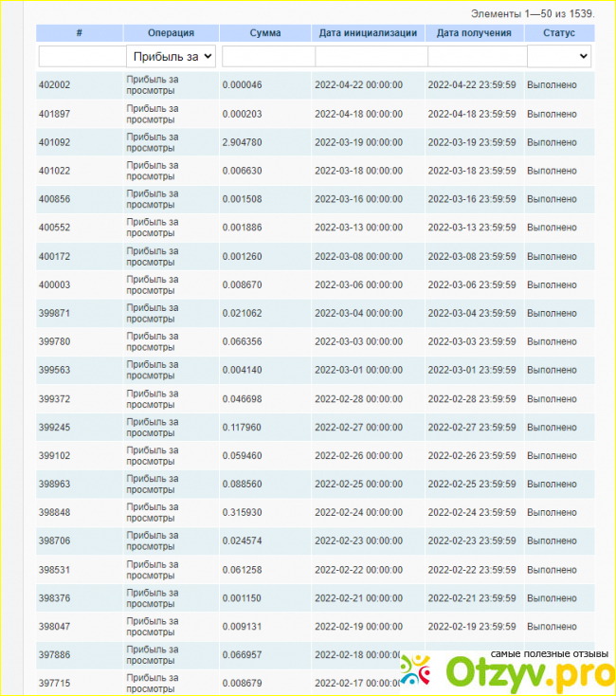The height and width of the screenshot is (696, 616).
Task: Click the Элементы 1—50 из 1539 summary text
Action: tap(533, 14)
